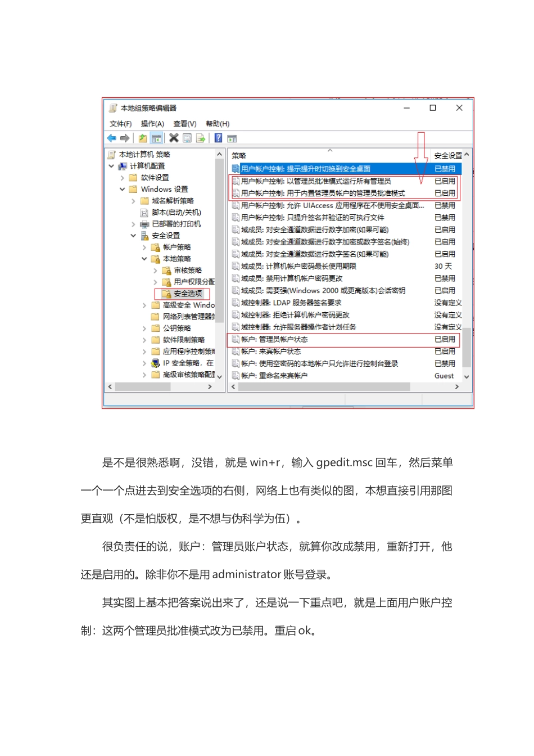Click the shield icon beside IP 安全策略

[x=156, y=363]
